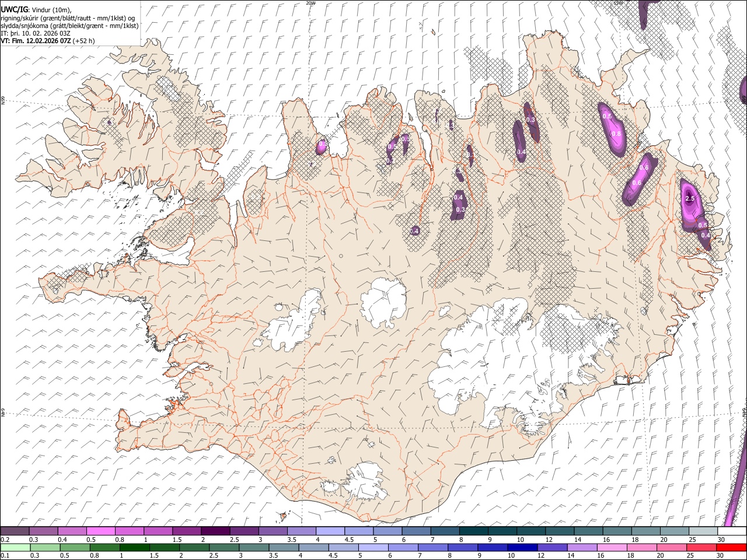This screenshot has width=747, height=560.
Task: Click the 2.5 precipitation value on the map
Action: [x=690, y=199]
